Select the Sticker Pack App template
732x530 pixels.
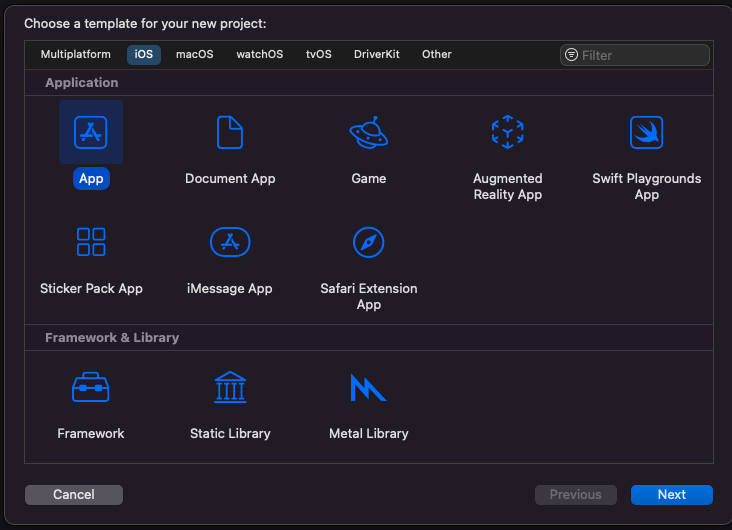pyautogui.click(x=91, y=242)
